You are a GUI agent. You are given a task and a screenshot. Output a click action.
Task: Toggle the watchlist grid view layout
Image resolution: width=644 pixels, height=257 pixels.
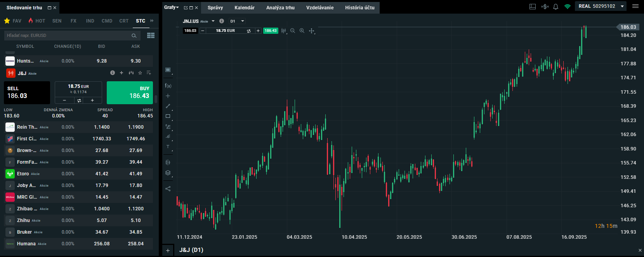point(151,35)
